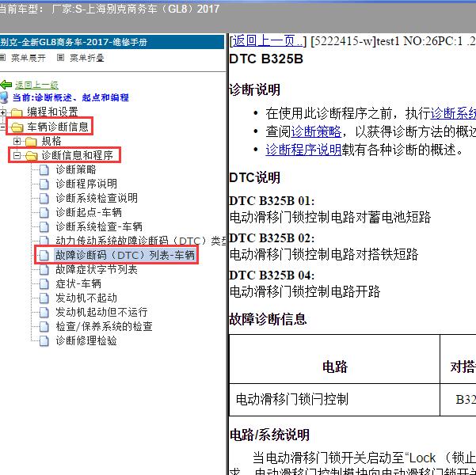
Task: Click the document icon beside 发动机起动但不运行
Action: click(44, 313)
